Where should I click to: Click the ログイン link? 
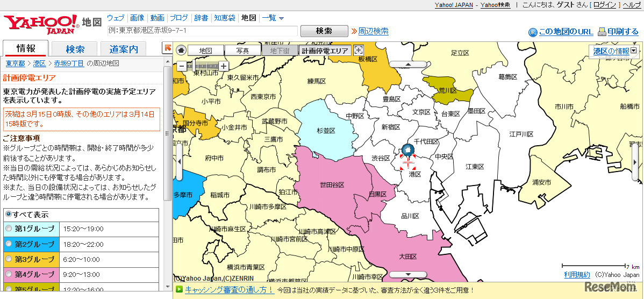pos(605,5)
